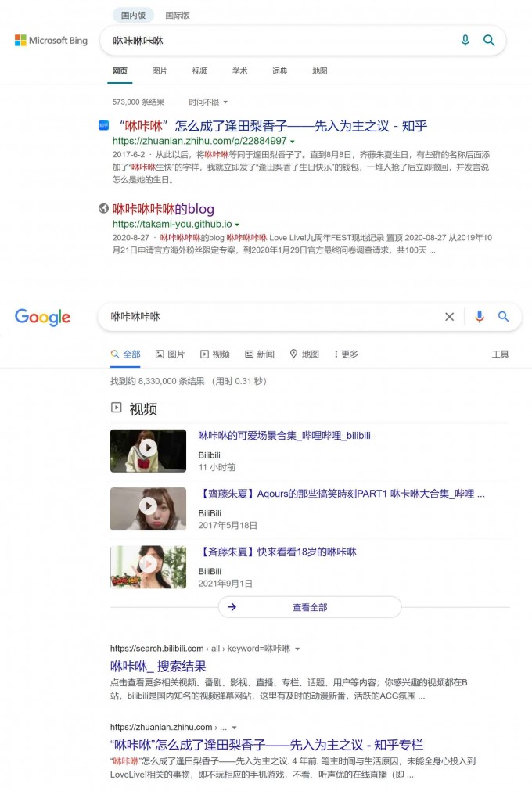Click inside the Google search input field

pyautogui.click(x=272, y=317)
